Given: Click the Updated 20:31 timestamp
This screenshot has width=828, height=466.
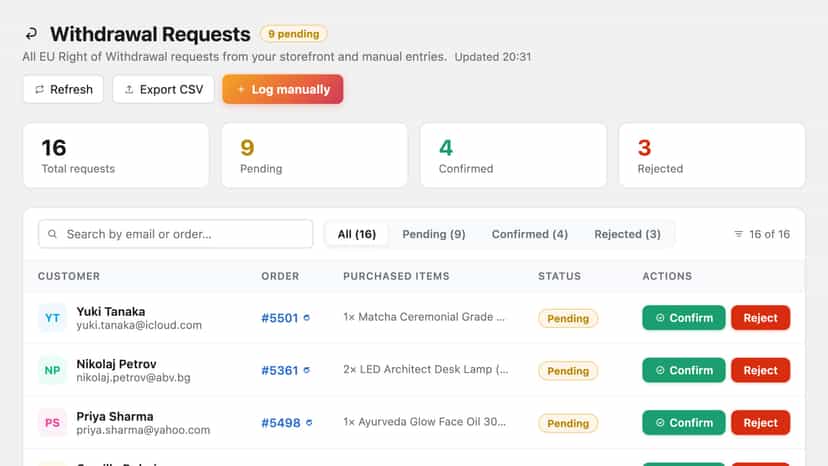Looking at the screenshot, I should point(493,57).
